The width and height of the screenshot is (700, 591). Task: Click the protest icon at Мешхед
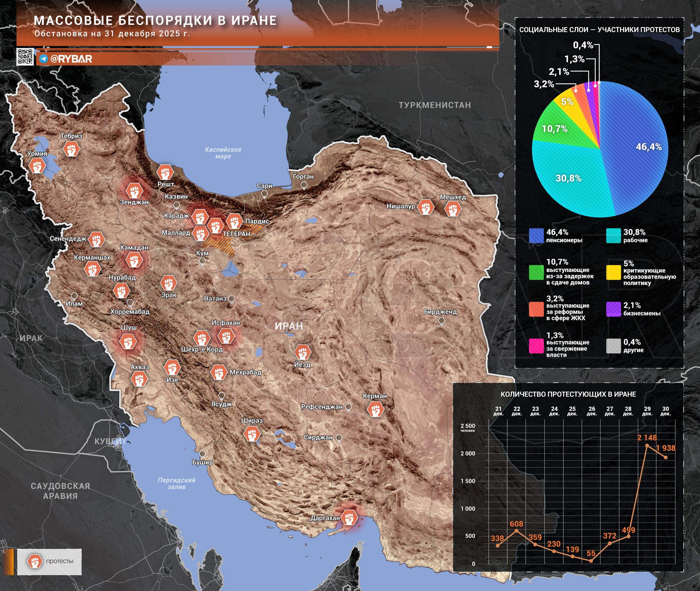[453, 209]
